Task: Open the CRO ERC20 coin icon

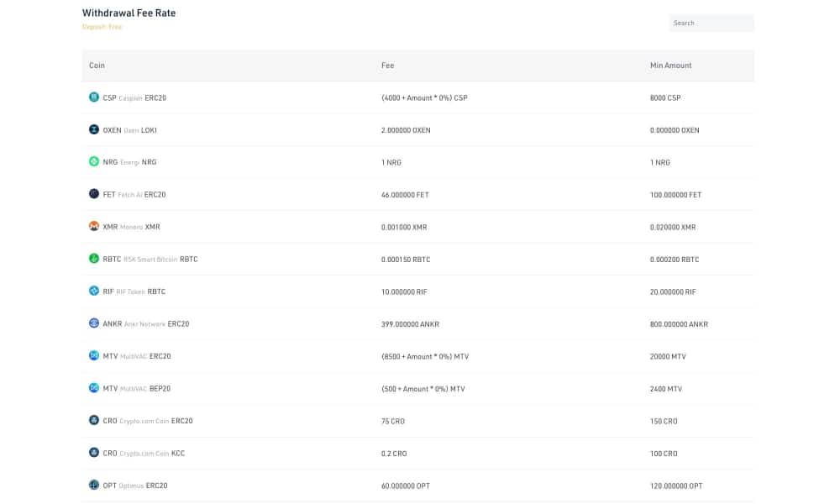Action: [x=94, y=420]
